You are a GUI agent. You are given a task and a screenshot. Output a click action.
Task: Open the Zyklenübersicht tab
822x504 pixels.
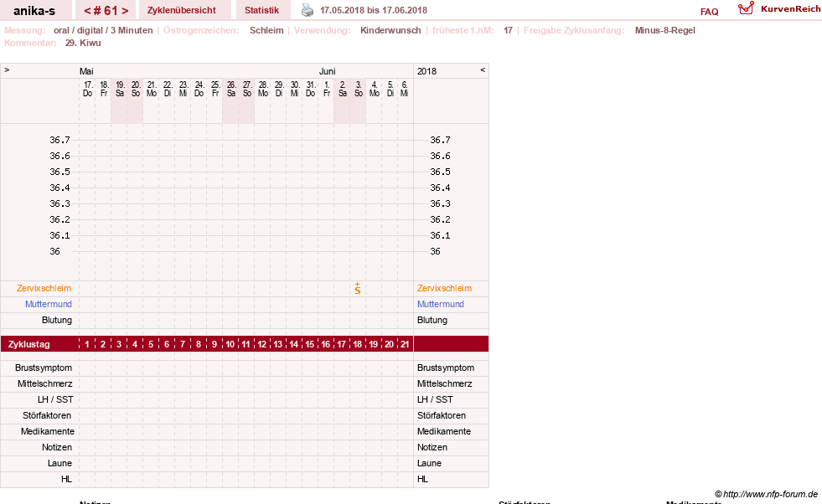click(181, 10)
